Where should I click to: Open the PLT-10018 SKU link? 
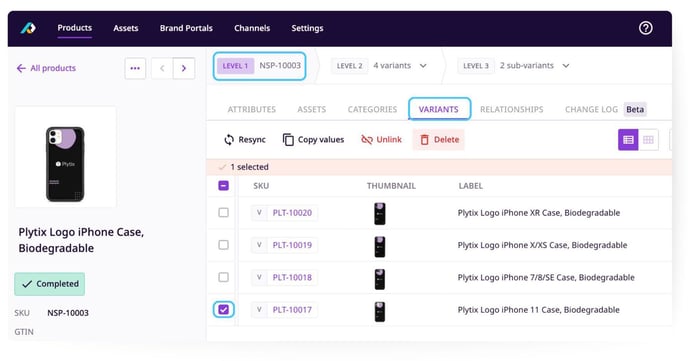pos(292,277)
